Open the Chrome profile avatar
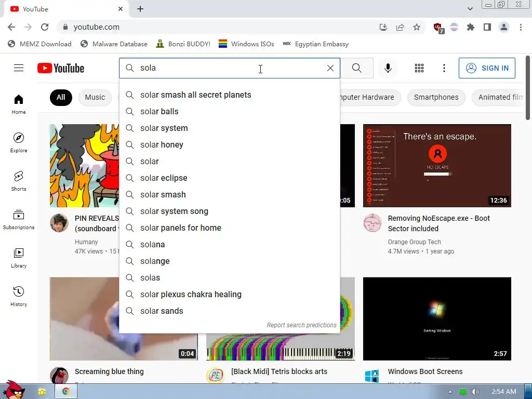Viewport: 532px width, 399px height. coord(504,27)
